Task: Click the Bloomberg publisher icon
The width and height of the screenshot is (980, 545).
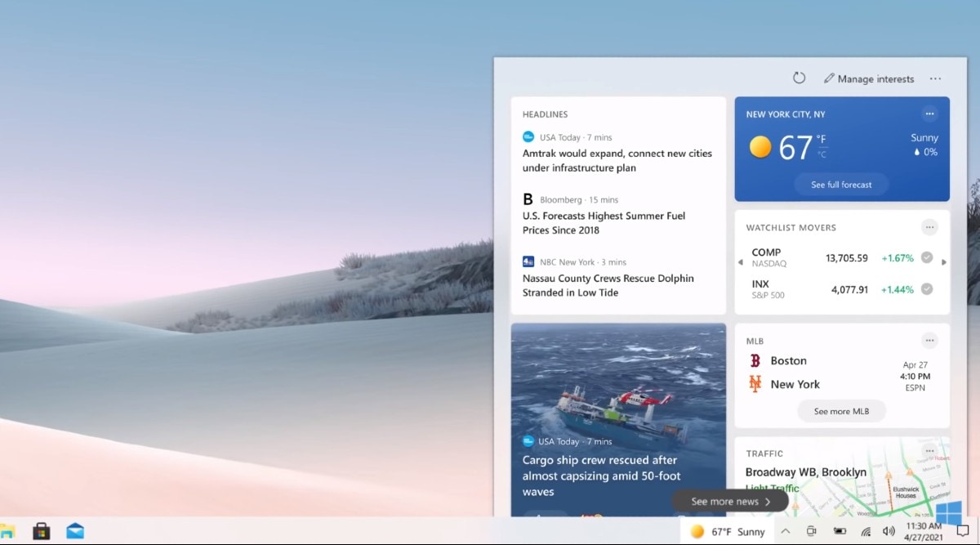Action: coord(528,199)
